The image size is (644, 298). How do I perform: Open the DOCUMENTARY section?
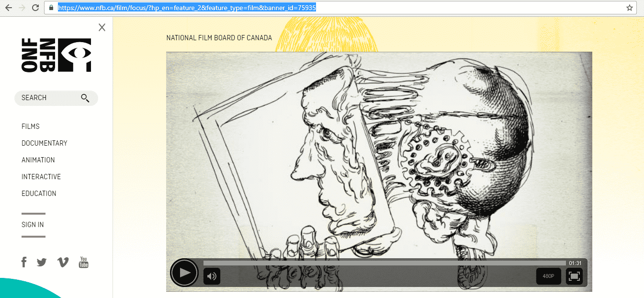tap(45, 143)
